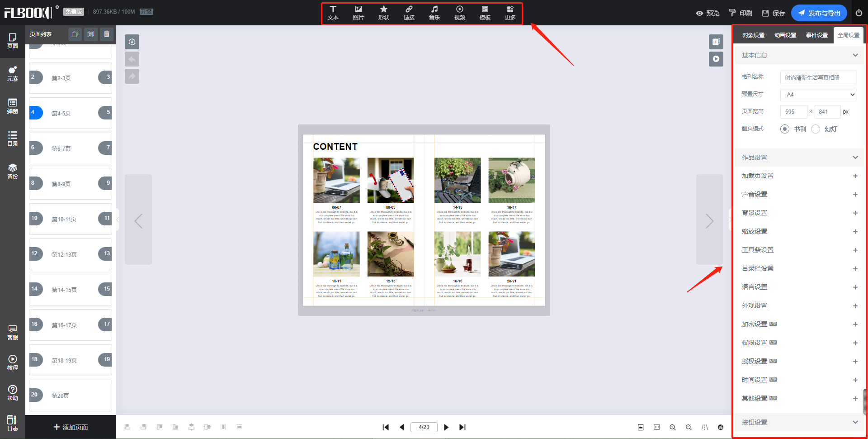Select page thumbnail 第6-7页
Viewport: 868px width, 439px height.
(71, 148)
